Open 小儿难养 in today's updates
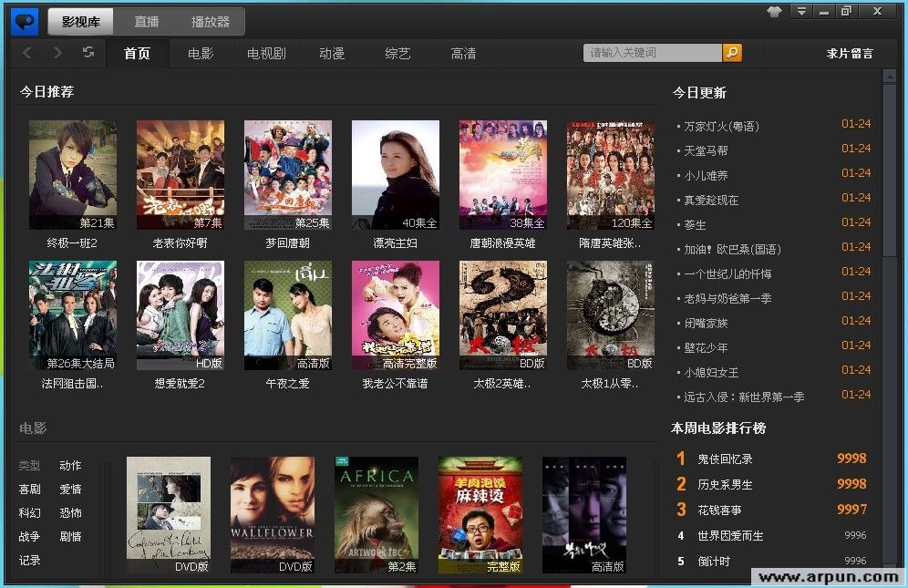This screenshot has width=908, height=588. [706, 175]
